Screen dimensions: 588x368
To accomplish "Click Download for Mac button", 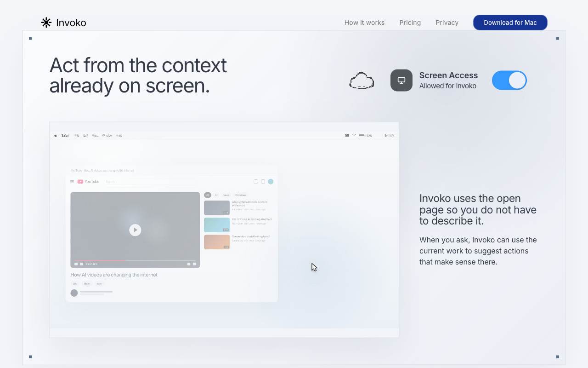I will pos(510,23).
